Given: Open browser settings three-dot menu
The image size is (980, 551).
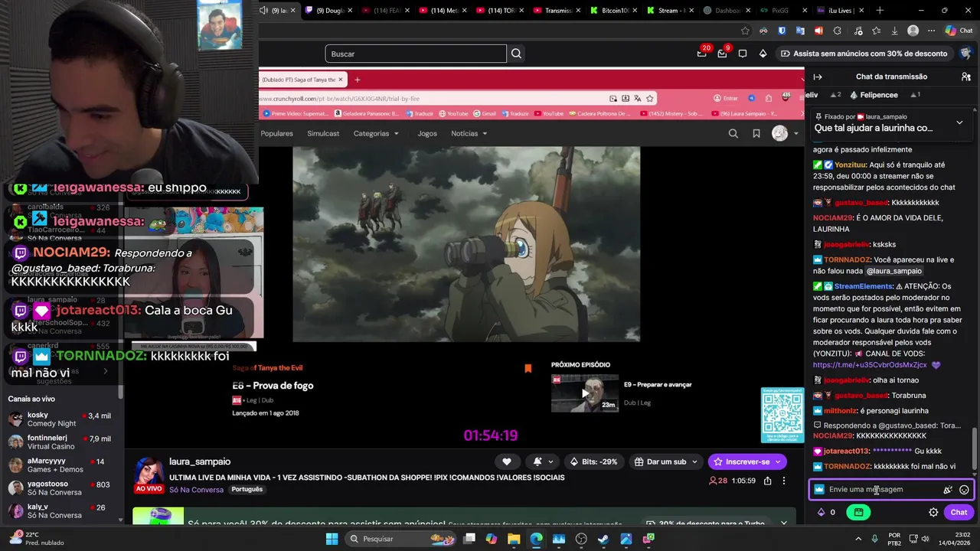Looking at the screenshot, I should [x=930, y=31].
